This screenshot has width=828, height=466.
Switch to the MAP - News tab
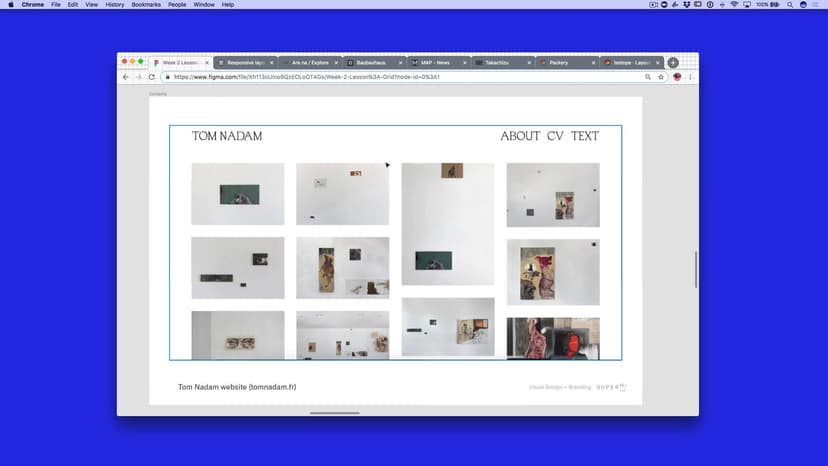435,62
